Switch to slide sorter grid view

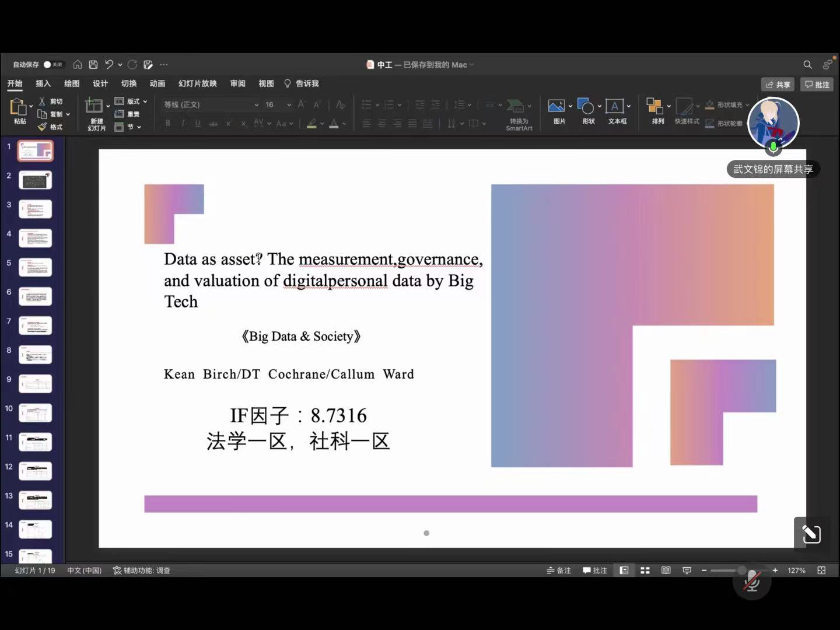pos(645,570)
